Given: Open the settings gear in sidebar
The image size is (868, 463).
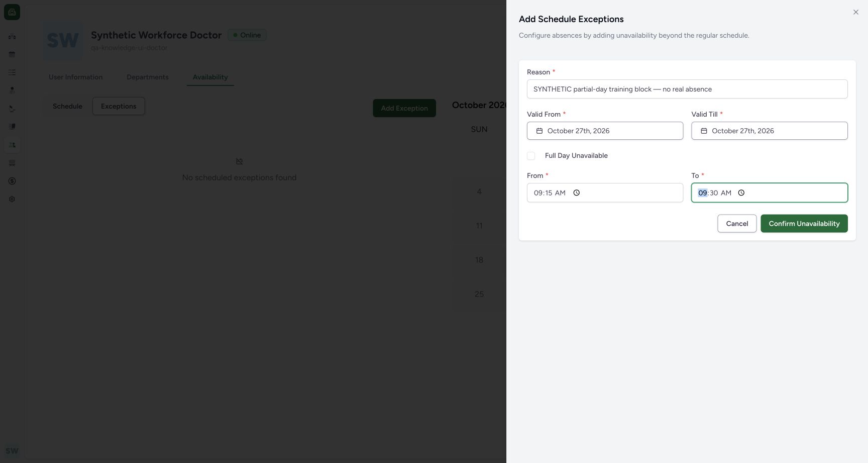Looking at the screenshot, I should coord(12,199).
